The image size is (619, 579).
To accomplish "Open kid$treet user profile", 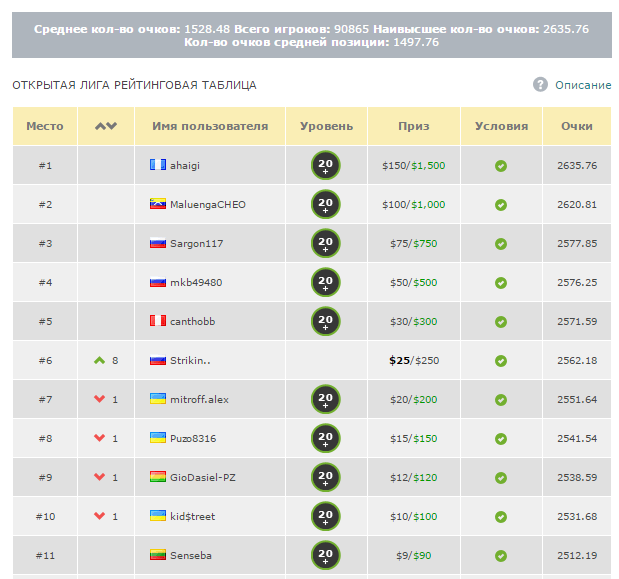I will 192,516.
